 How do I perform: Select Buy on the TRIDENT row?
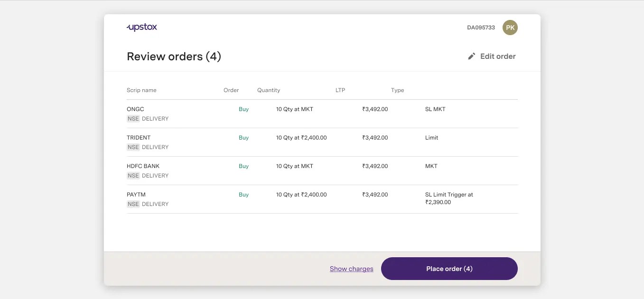click(x=243, y=137)
